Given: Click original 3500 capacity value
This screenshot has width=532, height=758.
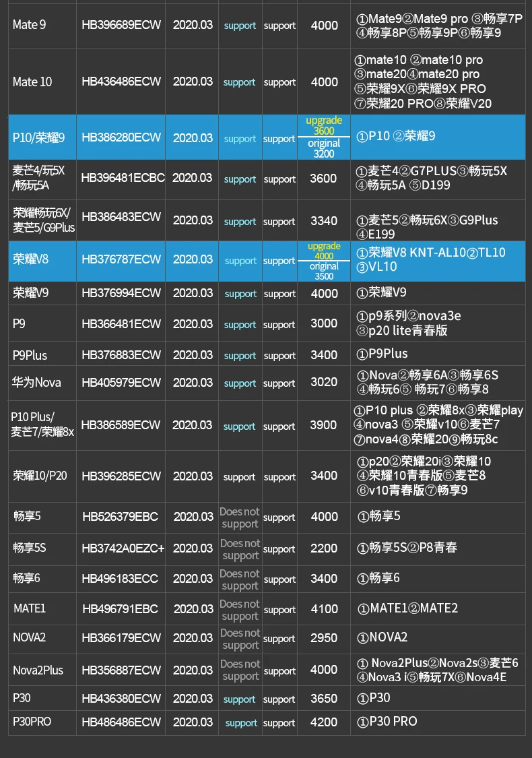Looking at the screenshot, I should 324,272.
